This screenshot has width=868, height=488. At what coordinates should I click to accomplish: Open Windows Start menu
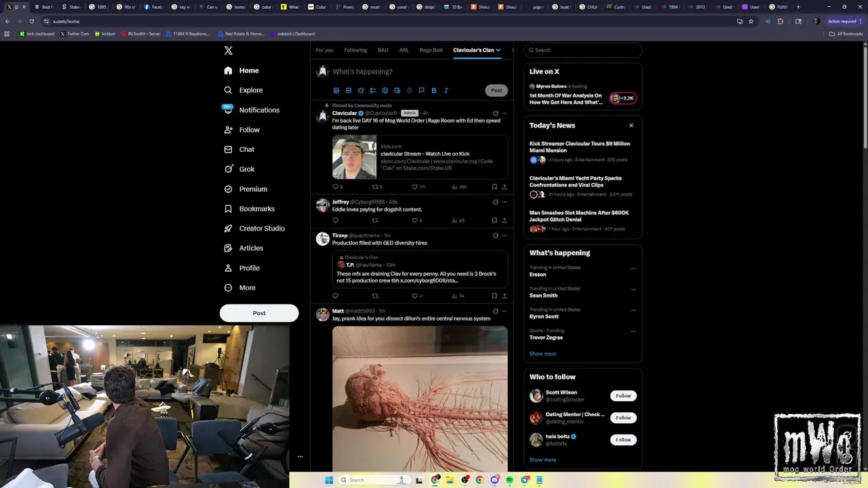(x=329, y=480)
